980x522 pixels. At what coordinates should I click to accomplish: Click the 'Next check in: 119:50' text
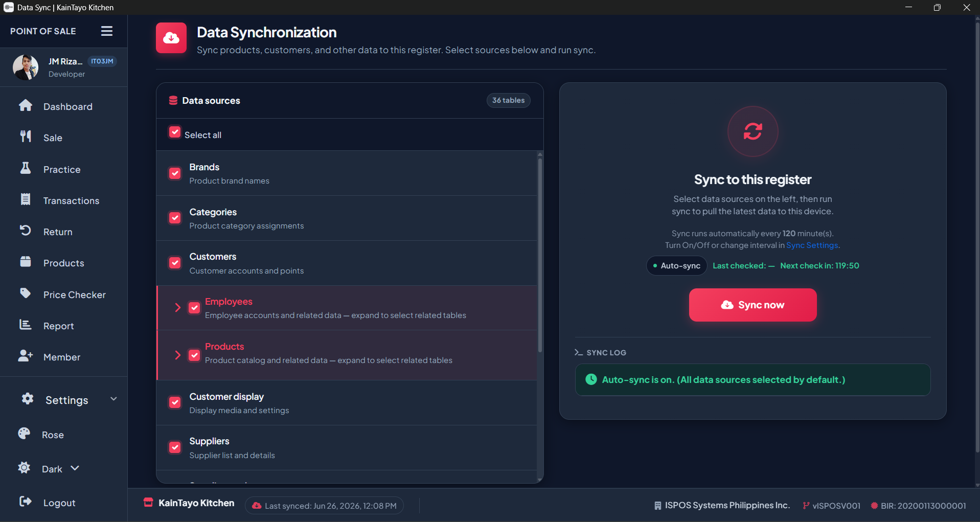click(x=819, y=266)
